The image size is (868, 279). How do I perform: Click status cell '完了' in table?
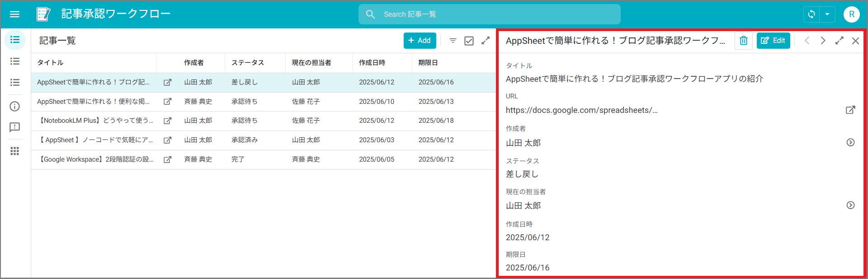pos(238,159)
